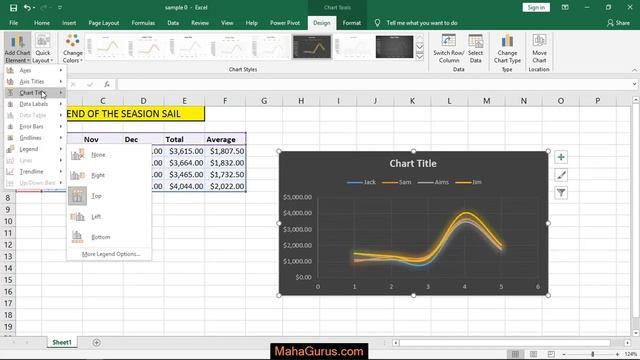
Task: Switch to Page Layout view icon
Action: pos(533,354)
